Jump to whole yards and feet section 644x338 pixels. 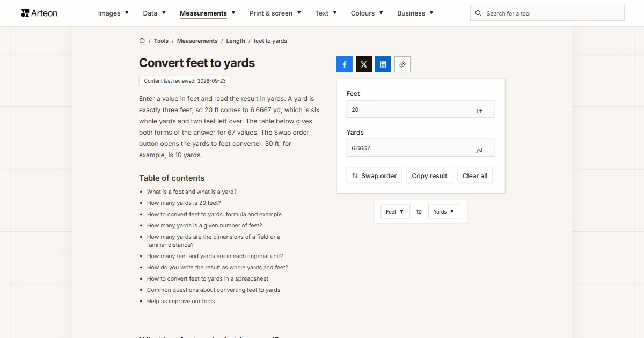[217, 267]
